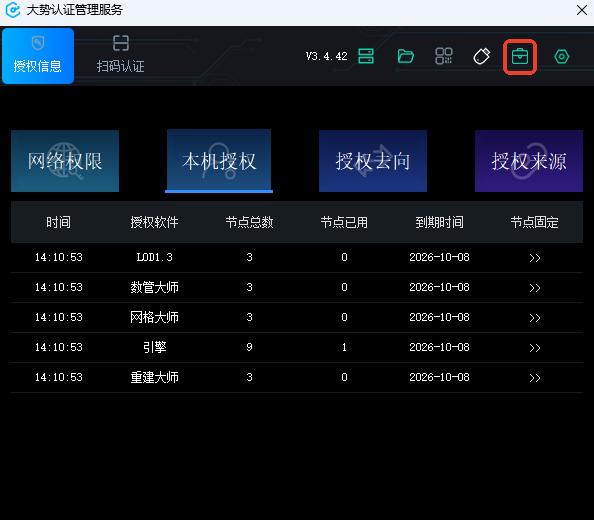Screen dimensions: 594x520
Task: Select the 授权来源 panel
Action: [x=529, y=161]
